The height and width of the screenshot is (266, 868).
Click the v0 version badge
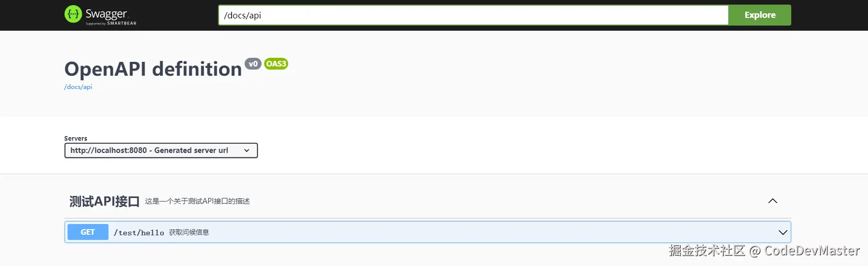click(253, 64)
